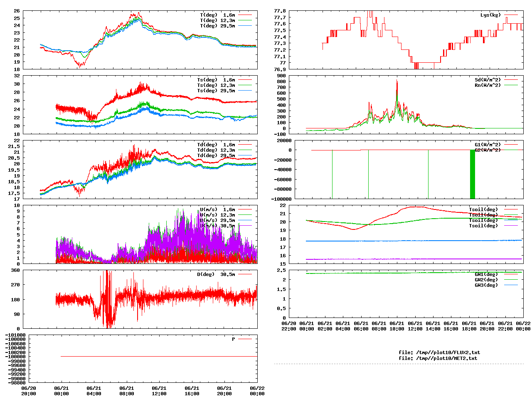Click the 06/20 20:00 time axis label
The width and height of the screenshot is (532, 399).
(29, 391)
